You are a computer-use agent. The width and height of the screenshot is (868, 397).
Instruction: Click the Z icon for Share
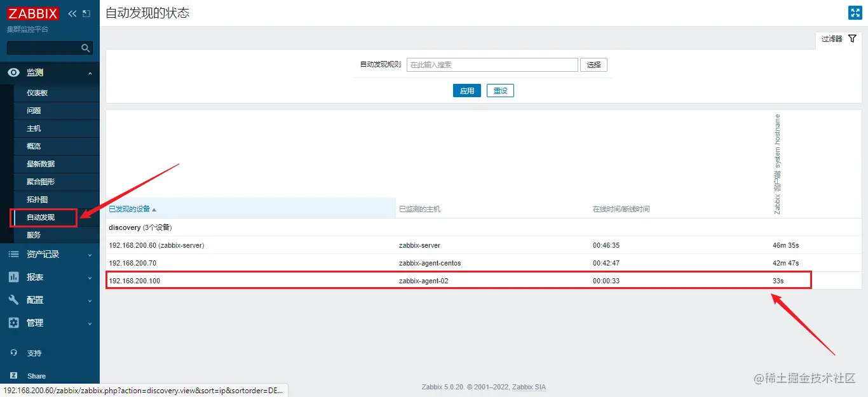(14, 375)
